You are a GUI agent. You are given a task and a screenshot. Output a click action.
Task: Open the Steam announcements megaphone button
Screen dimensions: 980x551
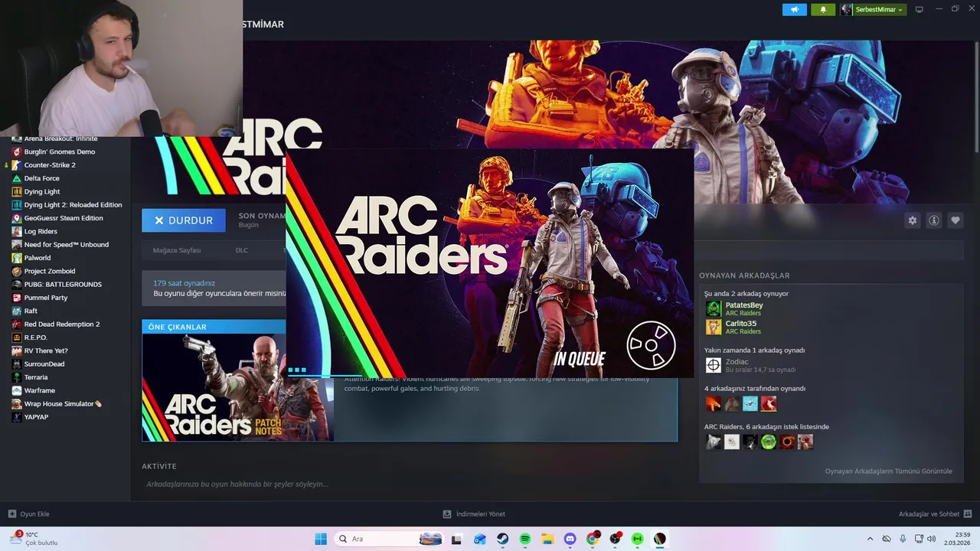[x=794, y=9]
